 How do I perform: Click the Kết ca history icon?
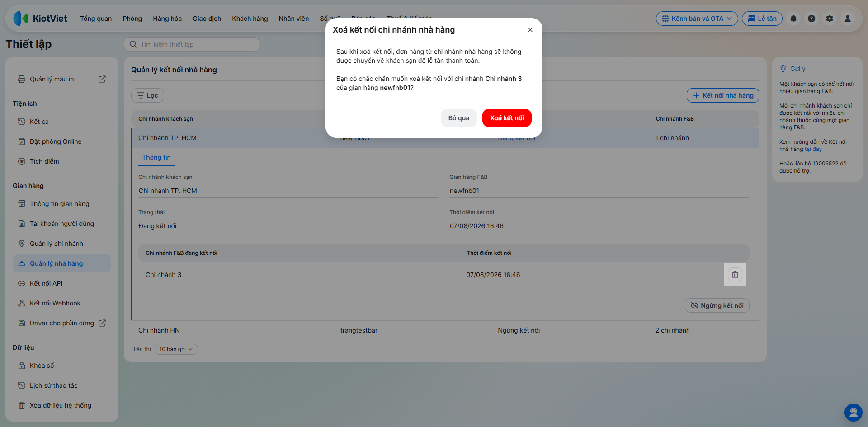coord(22,122)
